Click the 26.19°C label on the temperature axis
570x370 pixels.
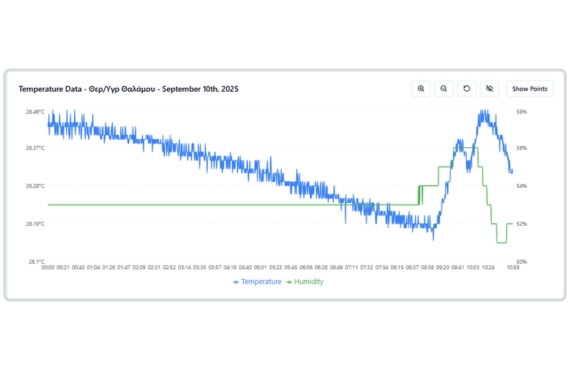point(35,224)
